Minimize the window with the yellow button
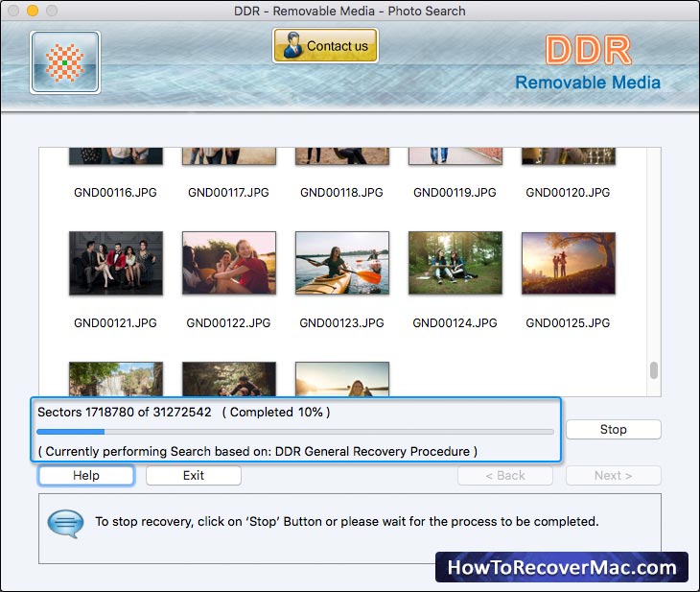700x592 pixels. [33, 11]
